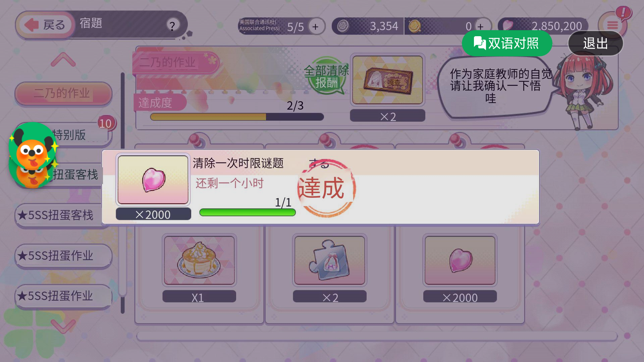Open the hamburger menu with alert badge
The width and height of the screenshot is (644, 362).
[612, 24]
